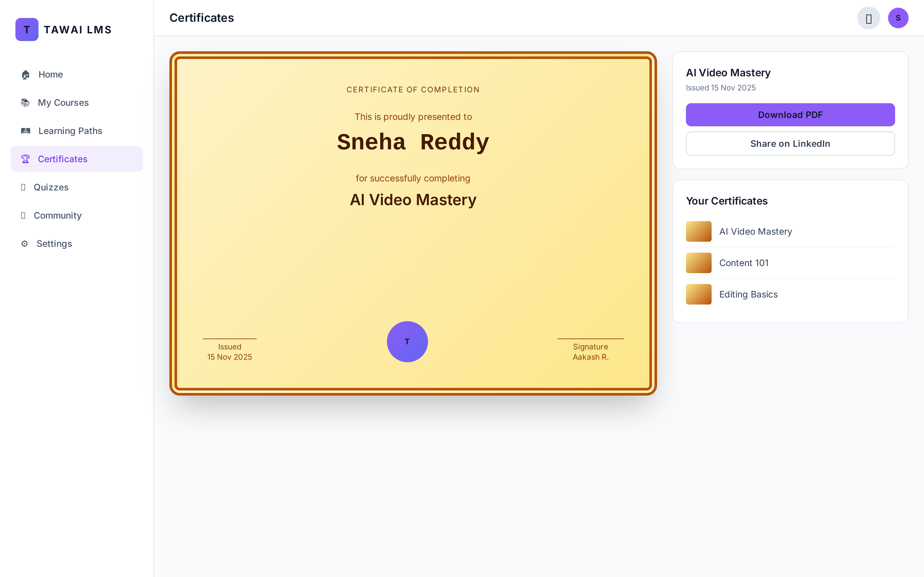Click the purple T seal on certificate

pos(407,341)
